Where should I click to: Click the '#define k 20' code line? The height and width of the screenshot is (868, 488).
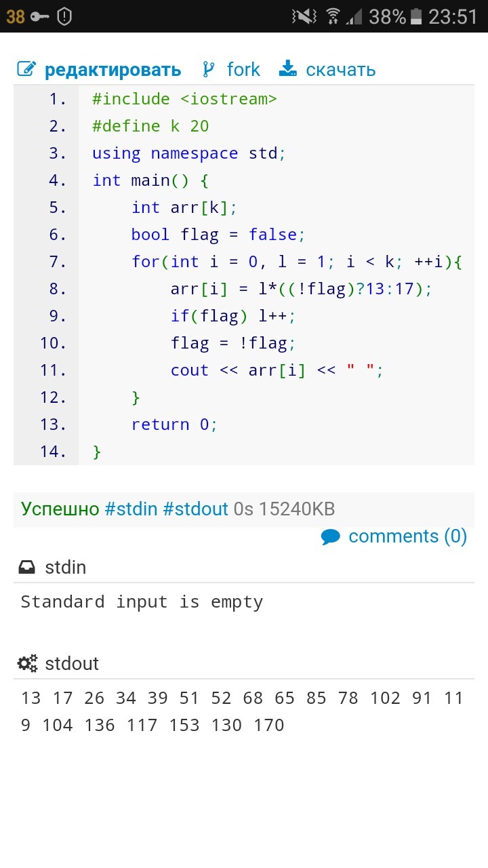click(x=150, y=126)
